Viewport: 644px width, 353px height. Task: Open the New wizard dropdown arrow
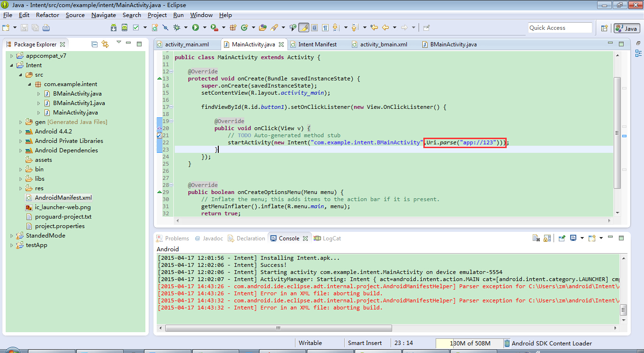click(x=15, y=27)
